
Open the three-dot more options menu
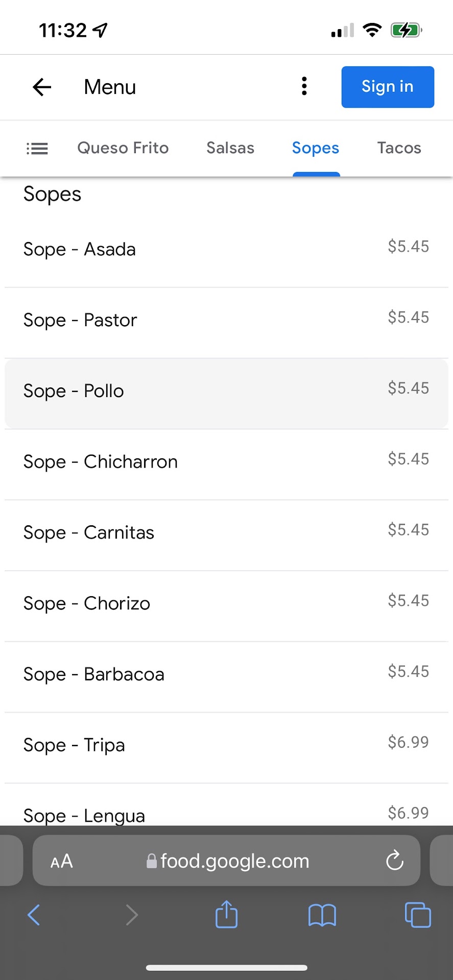tap(304, 86)
